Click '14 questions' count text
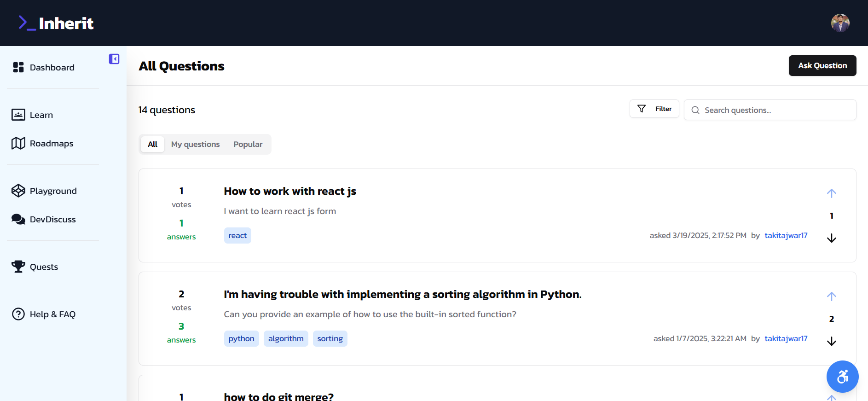 [167, 110]
